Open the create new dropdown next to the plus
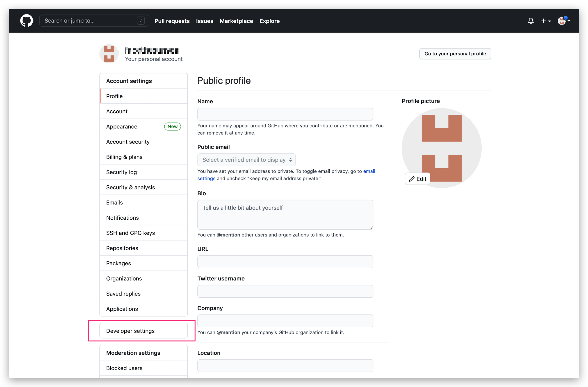 pyautogui.click(x=546, y=21)
